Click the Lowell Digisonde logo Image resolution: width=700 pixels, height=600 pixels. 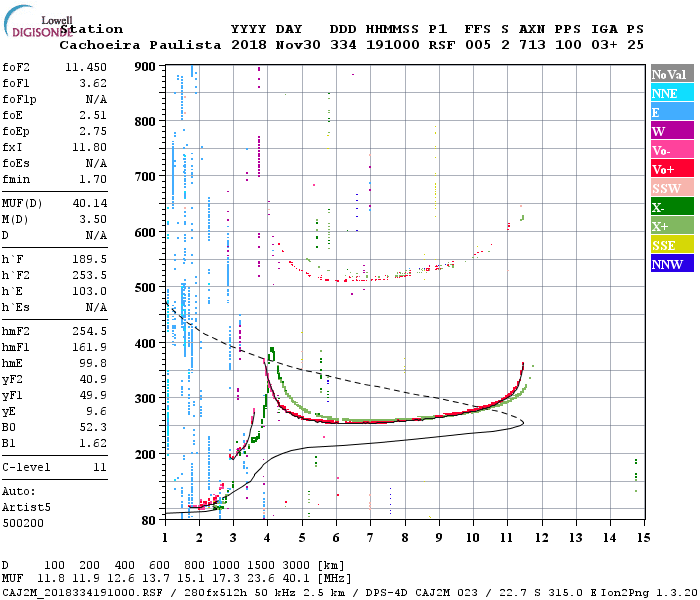tap(38, 21)
